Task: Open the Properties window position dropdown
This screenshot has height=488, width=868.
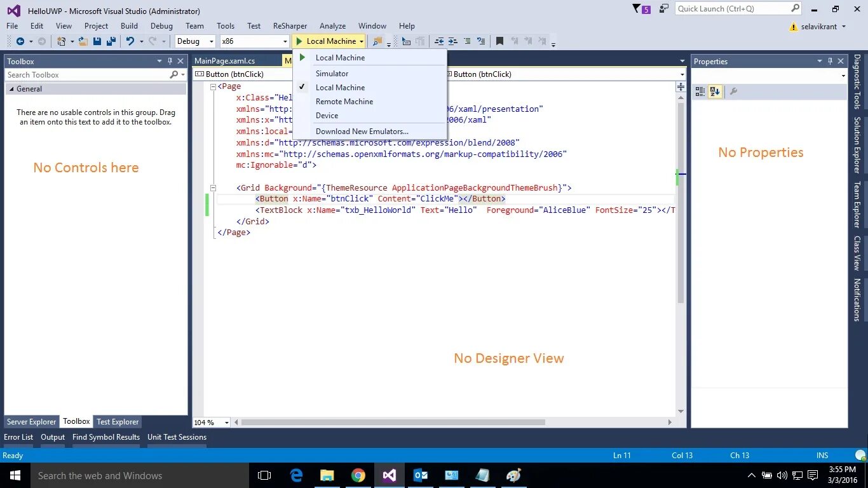Action: point(820,61)
